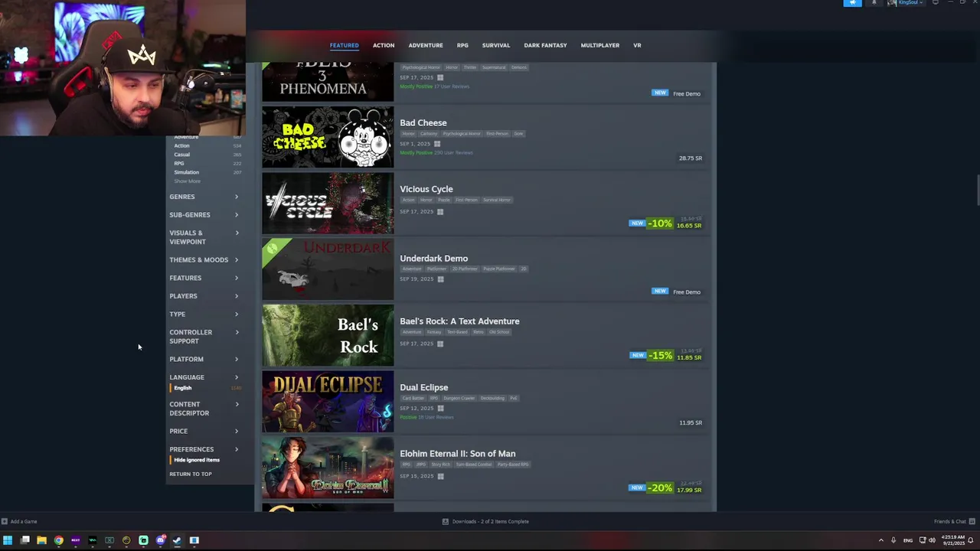Image resolution: width=980 pixels, height=551 pixels.
Task: Expand the Price filter section
Action: point(204,432)
